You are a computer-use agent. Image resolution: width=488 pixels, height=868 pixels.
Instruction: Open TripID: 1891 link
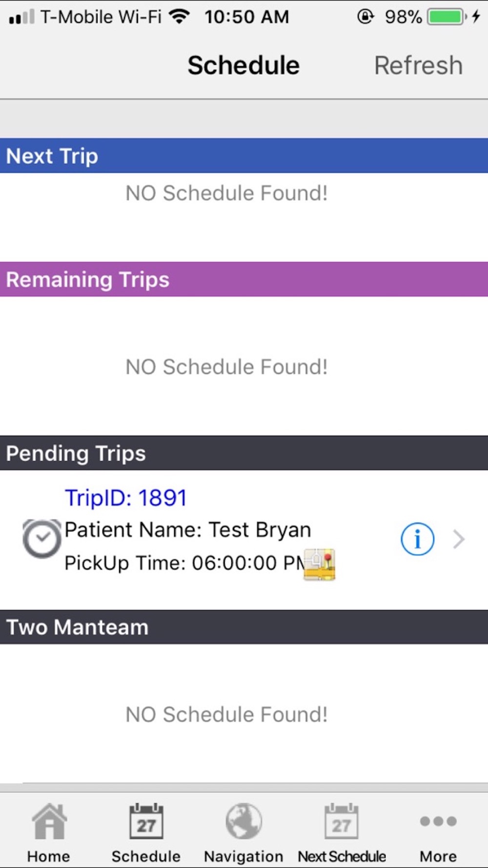pyautogui.click(x=126, y=498)
